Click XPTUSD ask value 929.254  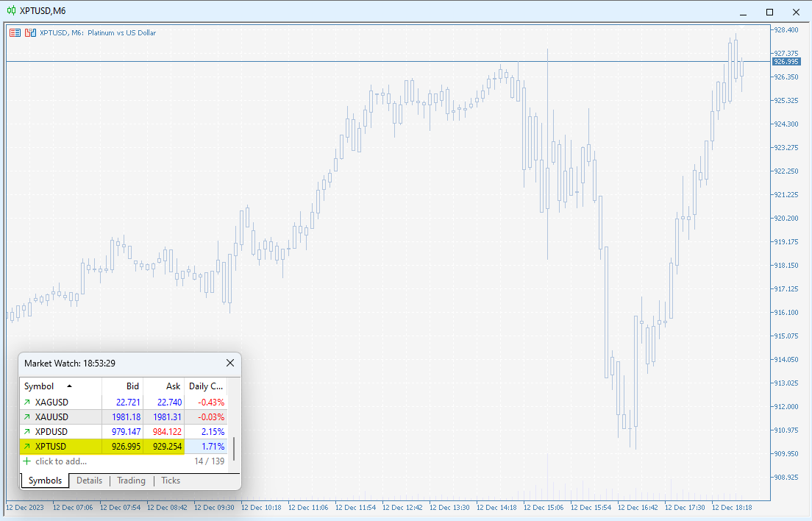pyautogui.click(x=167, y=447)
